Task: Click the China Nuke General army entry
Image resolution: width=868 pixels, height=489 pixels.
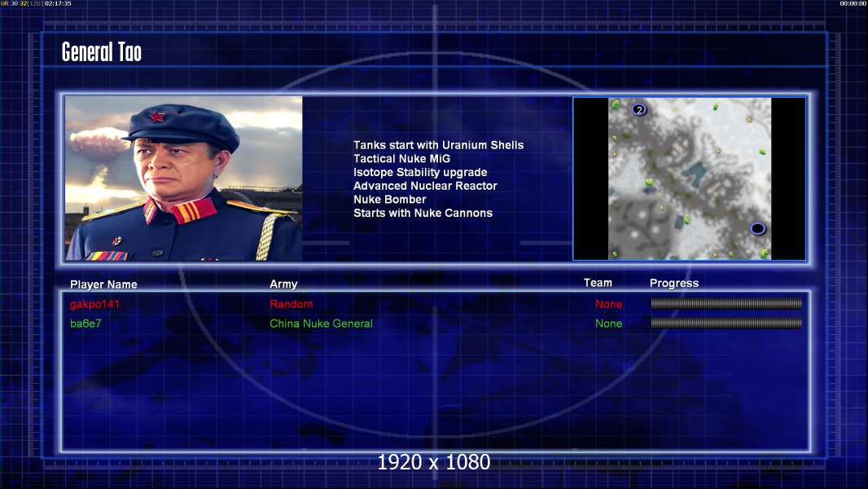Action: click(x=321, y=324)
